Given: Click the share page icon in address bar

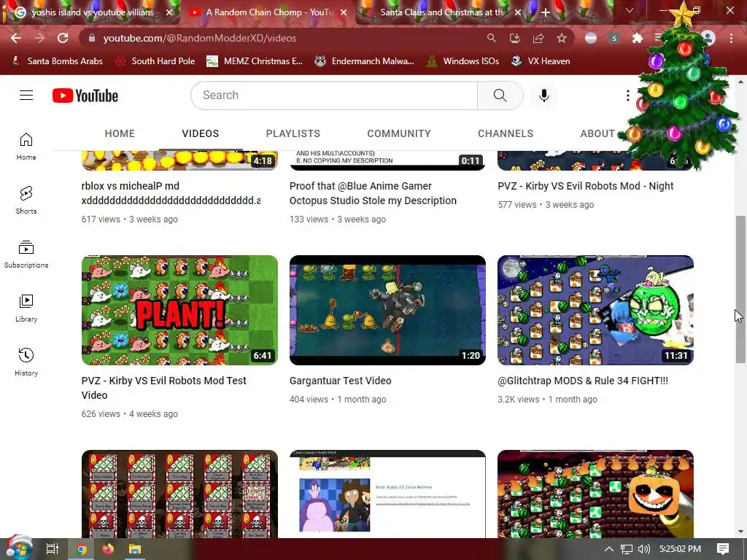Looking at the screenshot, I should tap(538, 38).
